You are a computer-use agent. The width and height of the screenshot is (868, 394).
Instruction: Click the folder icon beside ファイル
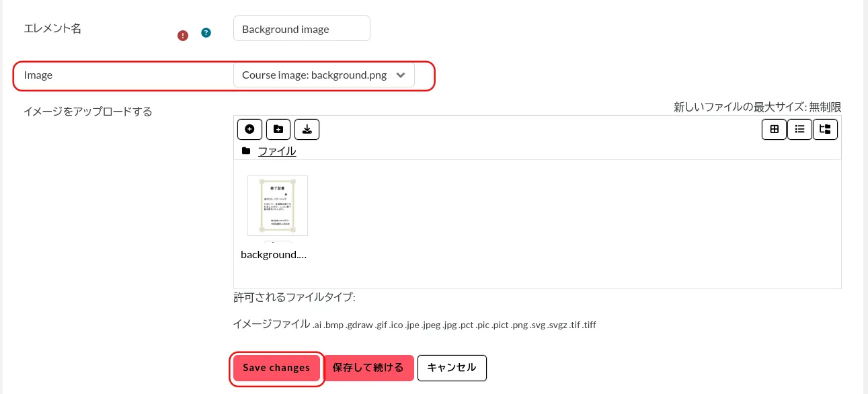coord(246,151)
